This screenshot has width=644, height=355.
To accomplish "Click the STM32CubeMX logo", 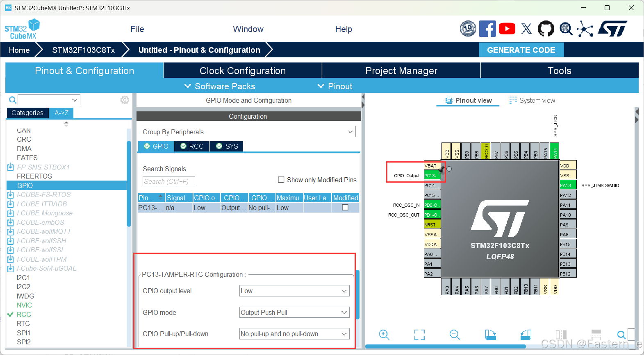I will click(x=22, y=29).
